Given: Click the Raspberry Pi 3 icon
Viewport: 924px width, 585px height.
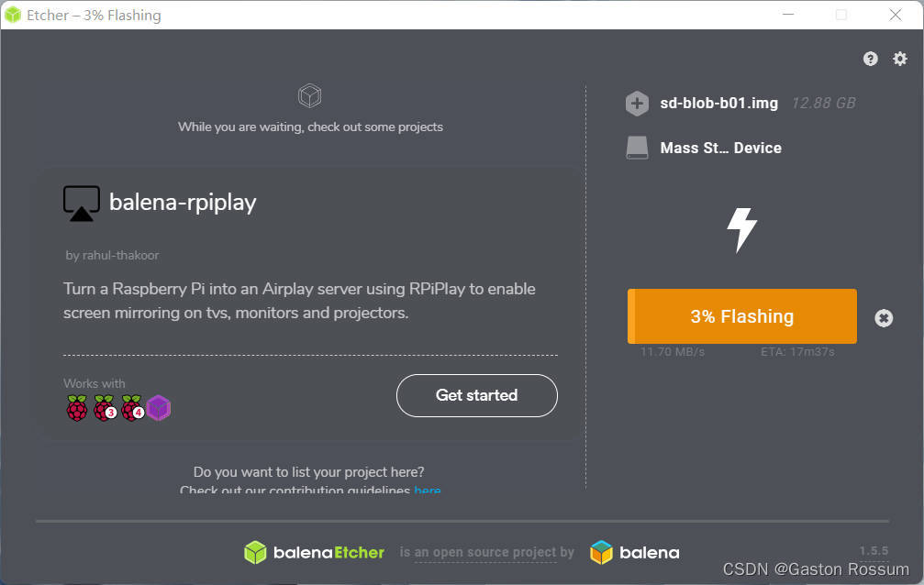Looking at the screenshot, I should pyautogui.click(x=105, y=408).
